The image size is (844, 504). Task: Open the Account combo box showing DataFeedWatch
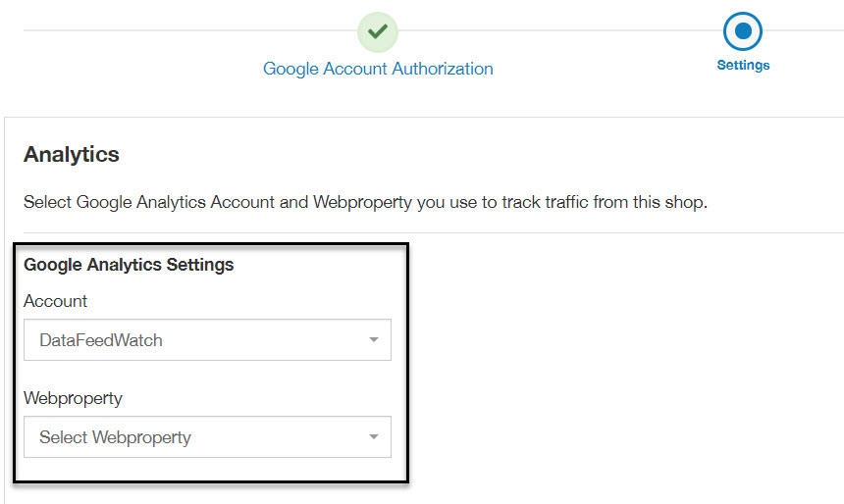coord(207,339)
